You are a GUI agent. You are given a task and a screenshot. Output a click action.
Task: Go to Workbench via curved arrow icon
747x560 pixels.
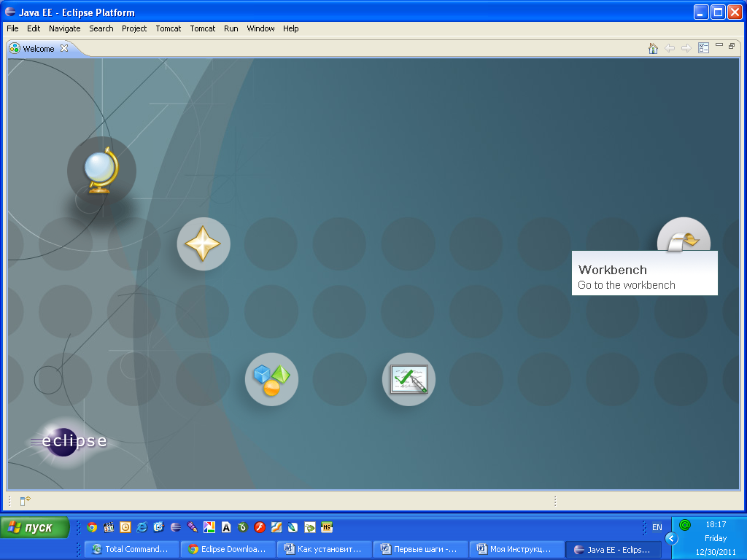[684, 236]
